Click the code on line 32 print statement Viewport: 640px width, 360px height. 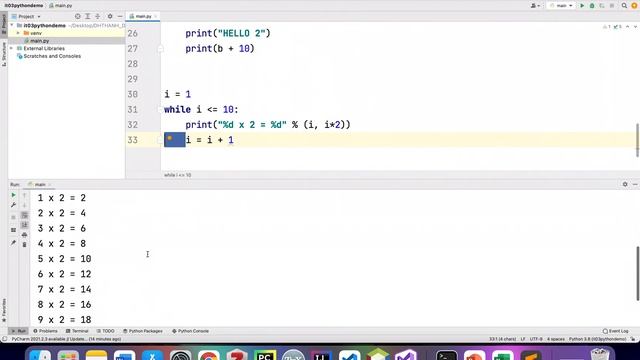(x=268, y=125)
